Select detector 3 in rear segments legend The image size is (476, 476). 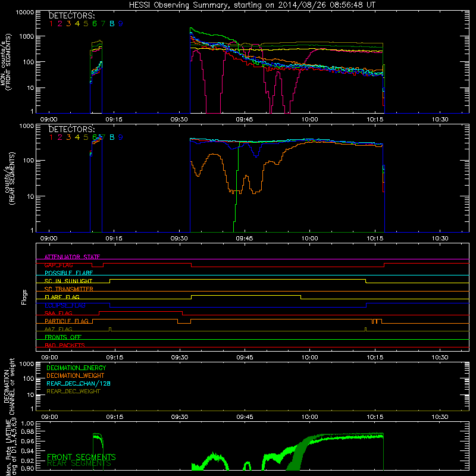tap(68, 137)
